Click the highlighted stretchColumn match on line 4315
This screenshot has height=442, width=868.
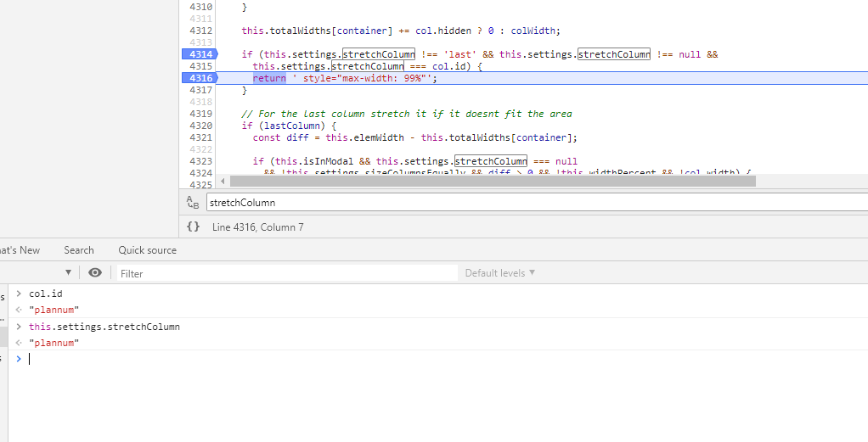click(x=368, y=66)
